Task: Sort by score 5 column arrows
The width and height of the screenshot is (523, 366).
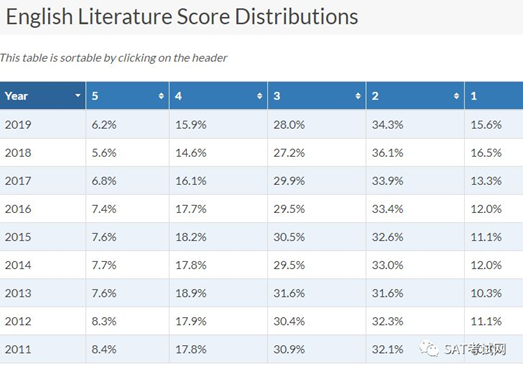Action: pyautogui.click(x=161, y=96)
